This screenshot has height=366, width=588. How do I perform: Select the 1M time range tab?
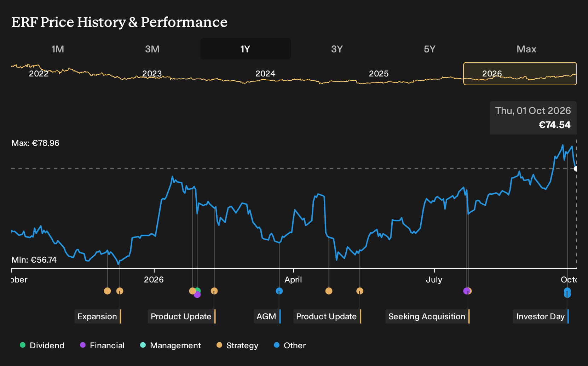pyautogui.click(x=58, y=49)
